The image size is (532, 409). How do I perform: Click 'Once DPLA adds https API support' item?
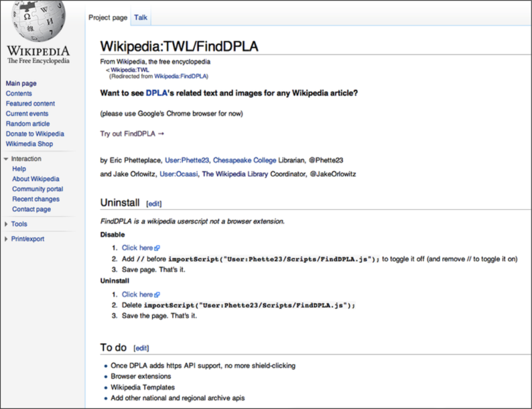[203, 366]
